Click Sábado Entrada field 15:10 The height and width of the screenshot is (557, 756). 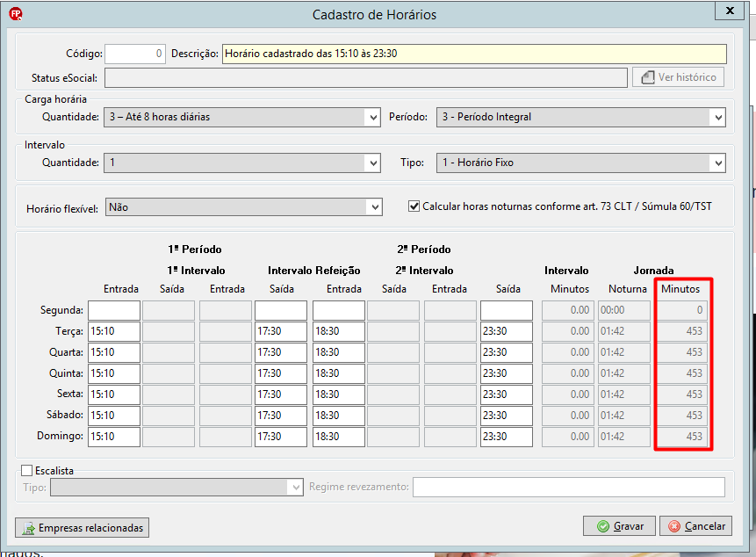click(x=114, y=416)
